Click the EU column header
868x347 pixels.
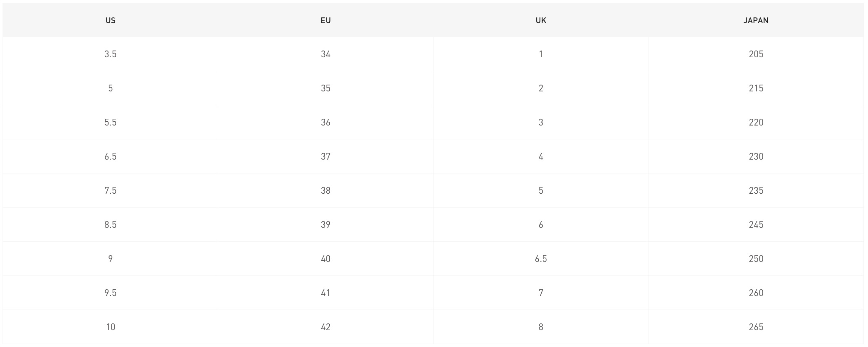325,20
